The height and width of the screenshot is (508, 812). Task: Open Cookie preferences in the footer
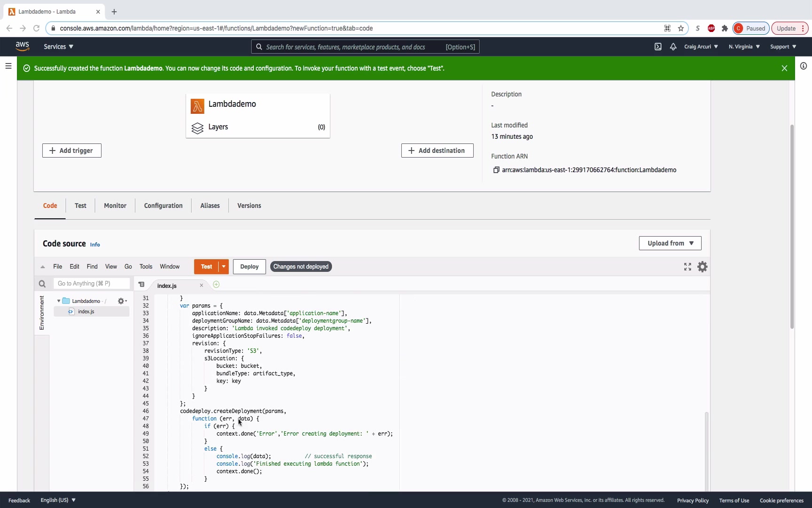pos(781,500)
